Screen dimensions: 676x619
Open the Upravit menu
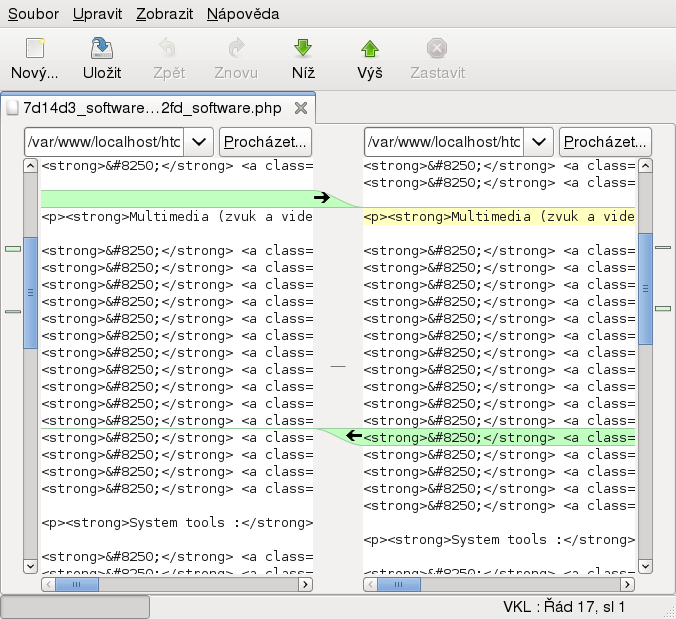tap(100, 14)
